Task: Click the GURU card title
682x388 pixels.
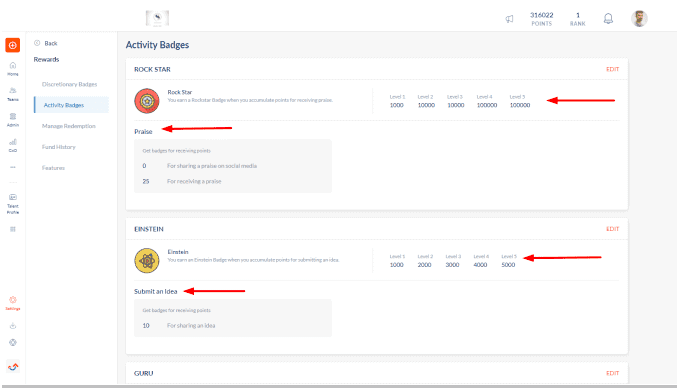Action: (144, 373)
